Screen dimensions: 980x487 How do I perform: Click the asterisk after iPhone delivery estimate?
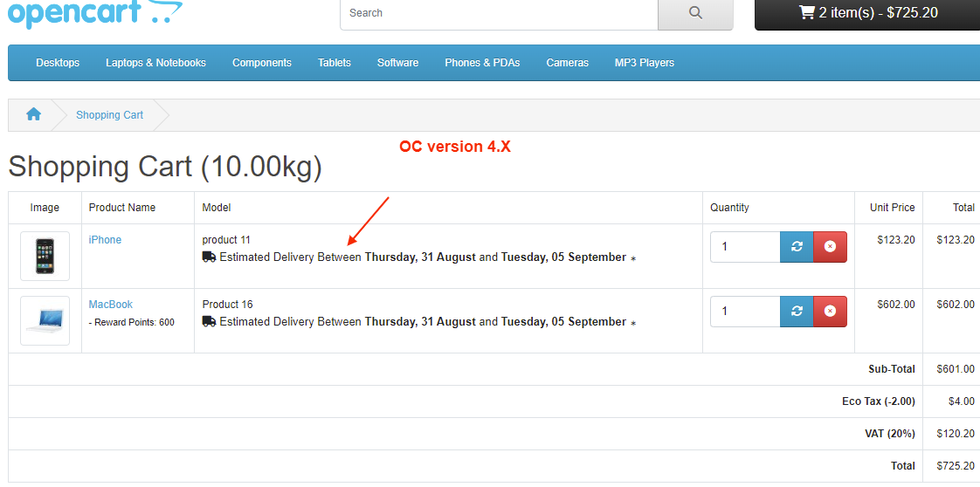tap(633, 258)
